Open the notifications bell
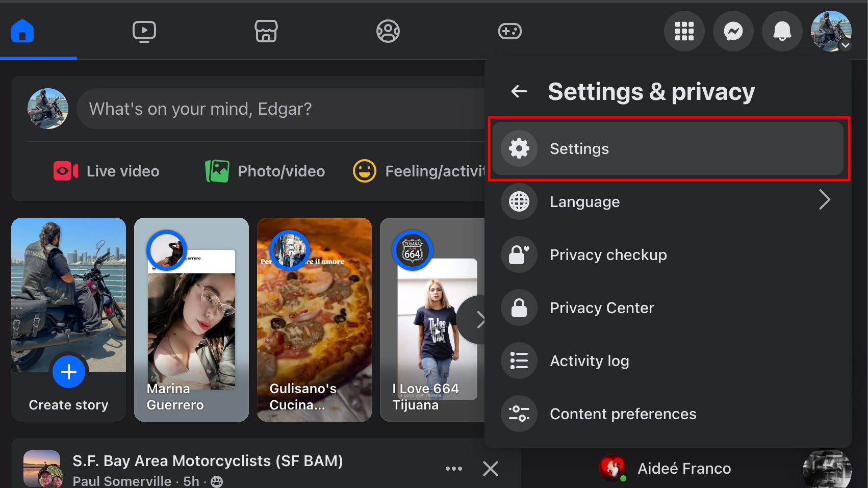Viewport: 868px width, 488px height. 782,31
